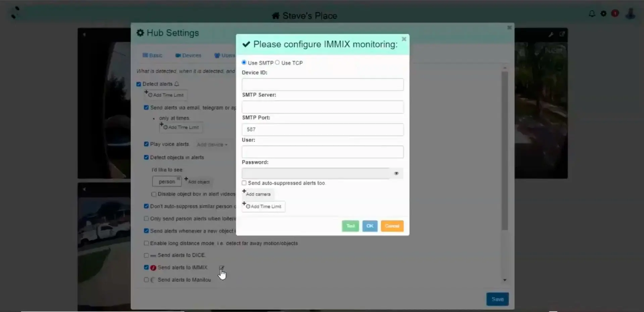Switch to the Basic tab
644x312 pixels.
coord(152,55)
